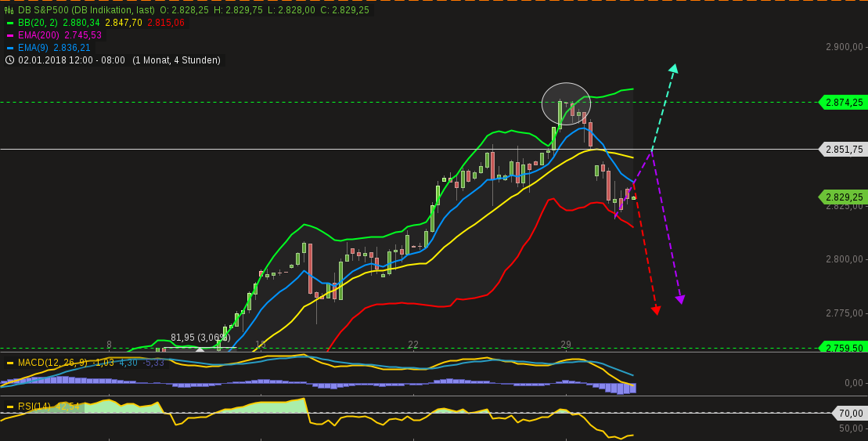The image size is (868, 441).
Task: Click the date axis label 22
Action: point(413,345)
